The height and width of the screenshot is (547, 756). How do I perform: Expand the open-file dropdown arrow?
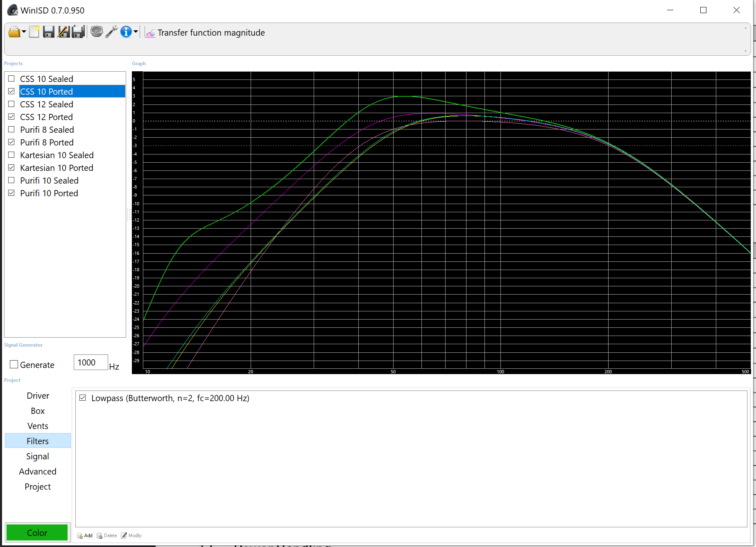point(24,32)
